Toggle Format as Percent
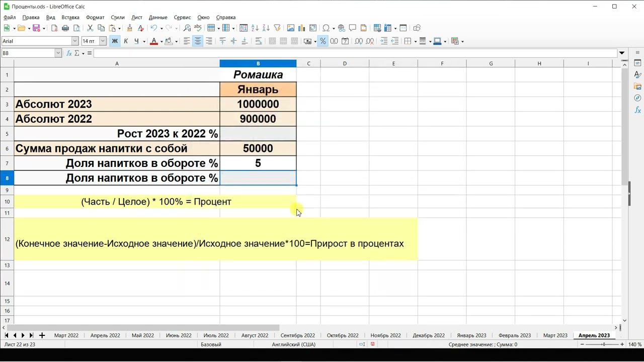644x362 pixels. (323, 41)
